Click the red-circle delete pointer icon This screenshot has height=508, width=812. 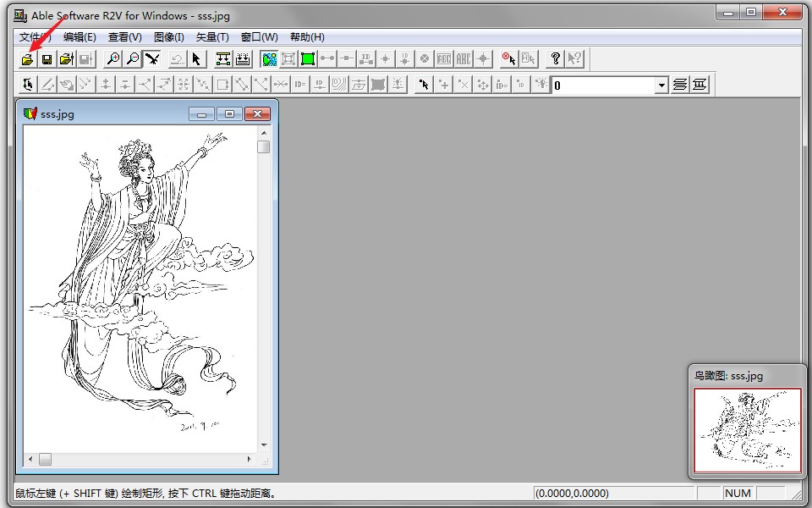508,59
